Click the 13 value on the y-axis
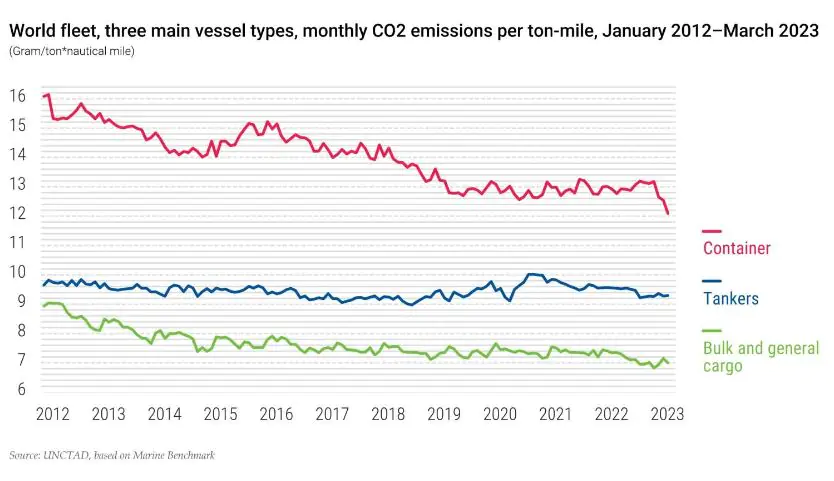The image size is (834, 481). [x=18, y=184]
